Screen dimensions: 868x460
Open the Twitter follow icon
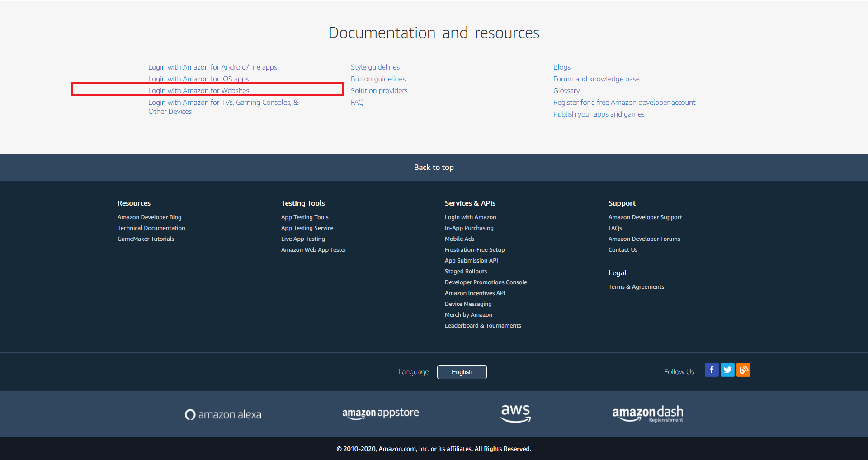[x=727, y=370]
